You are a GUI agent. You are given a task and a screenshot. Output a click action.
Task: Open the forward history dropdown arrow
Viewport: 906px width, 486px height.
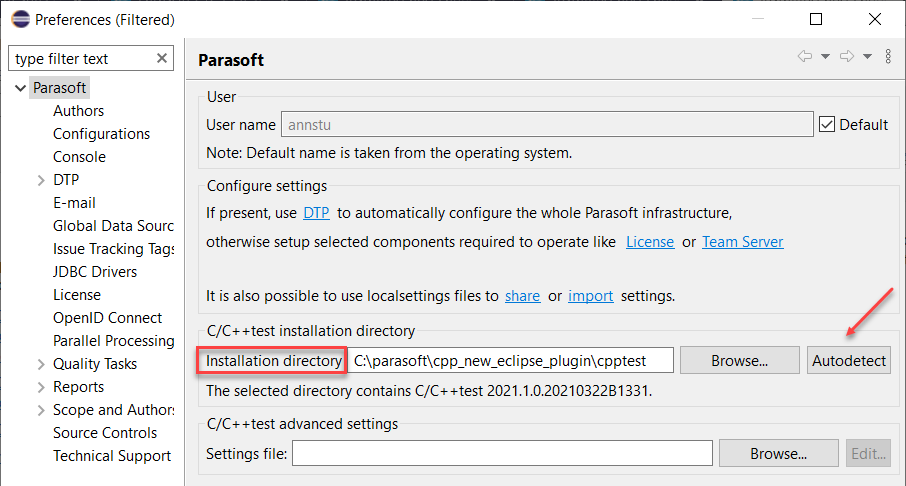coord(867,56)
